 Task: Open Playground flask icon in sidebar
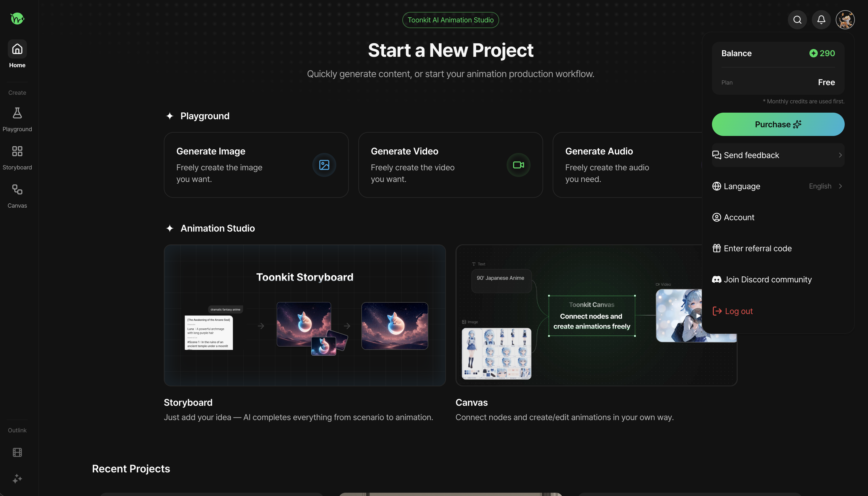[17, 113]
